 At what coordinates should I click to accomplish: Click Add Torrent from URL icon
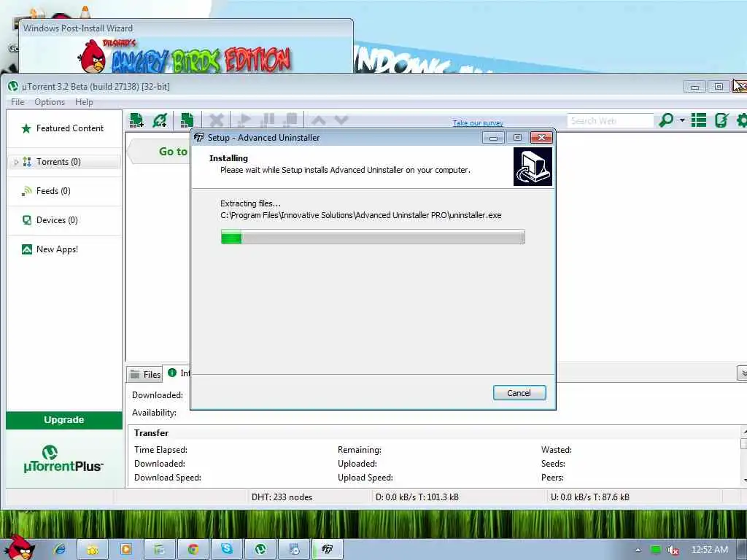(x=160, y=120)
